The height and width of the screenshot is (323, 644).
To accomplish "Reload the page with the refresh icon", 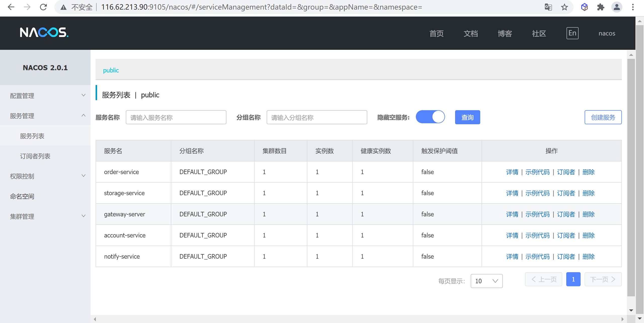I will [x=43, y=7].
